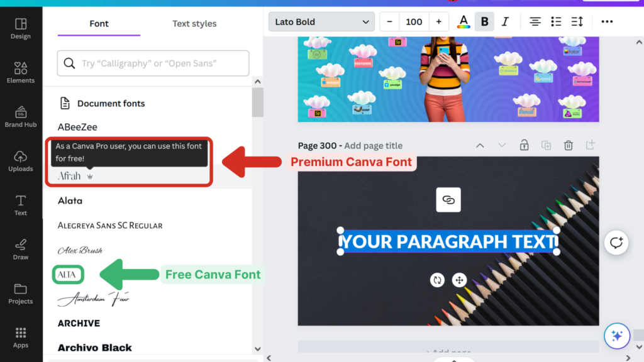Move page 300 down

[502, 145]
